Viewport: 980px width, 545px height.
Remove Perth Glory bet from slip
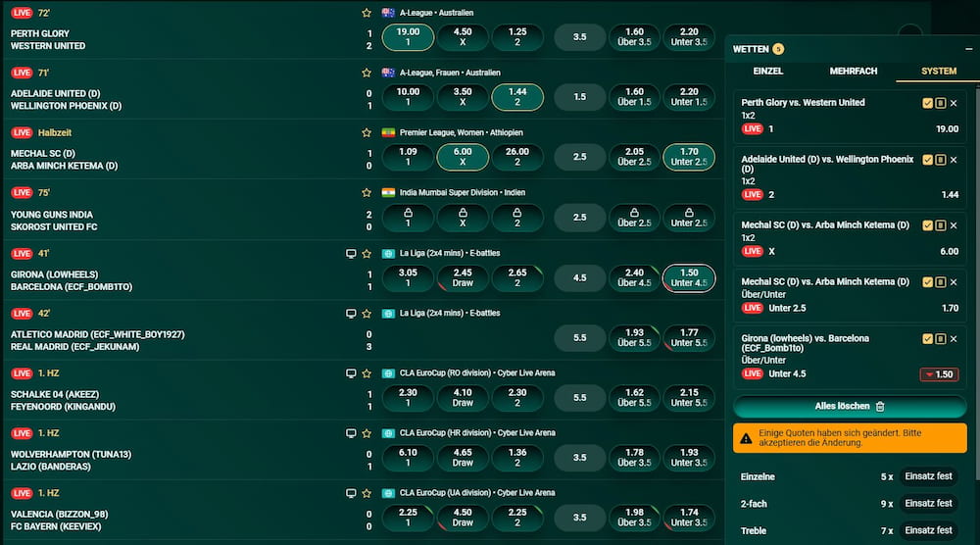[954, 103]
